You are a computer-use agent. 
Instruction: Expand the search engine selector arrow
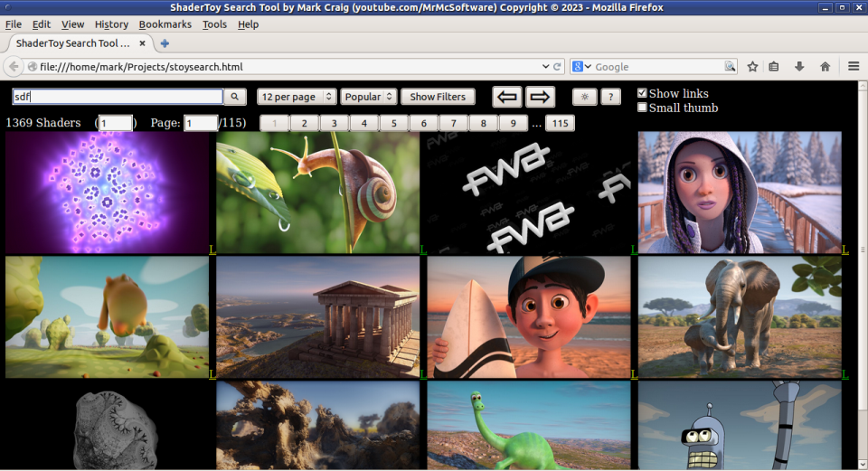588,66
